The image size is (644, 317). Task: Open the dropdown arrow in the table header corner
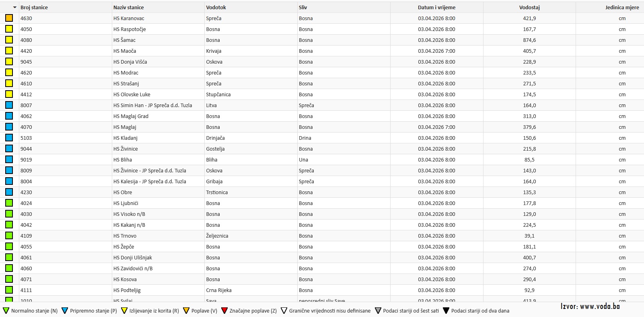(x=15, y=7)
